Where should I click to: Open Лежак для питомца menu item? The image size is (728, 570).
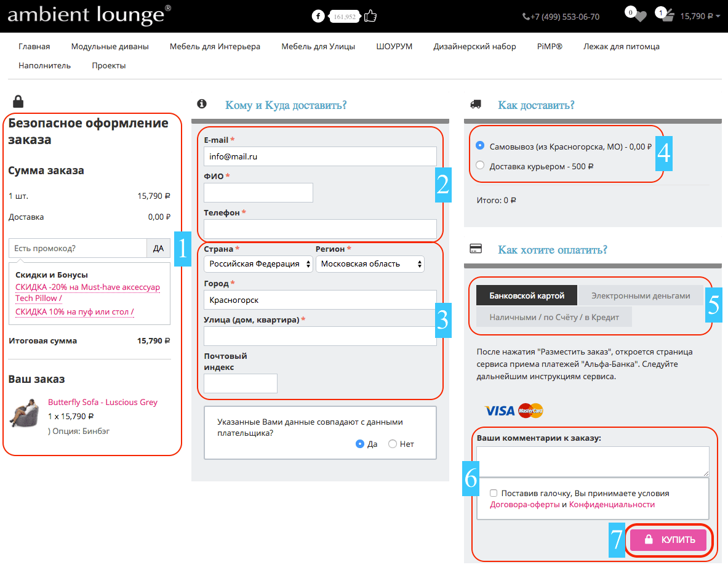point(621,46)
